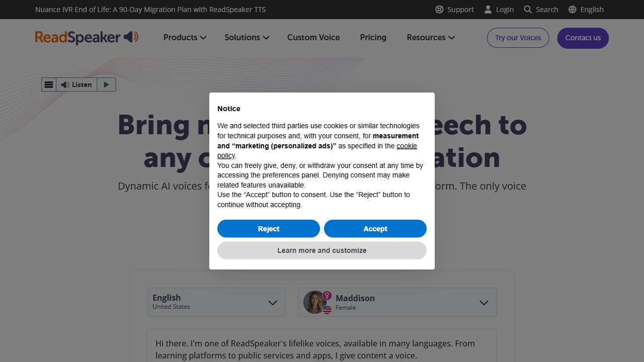Image resolution: width=644 pixels, height=362 pixels.
Task: Click the Listen speaker button
Action: tap(76, 84)
